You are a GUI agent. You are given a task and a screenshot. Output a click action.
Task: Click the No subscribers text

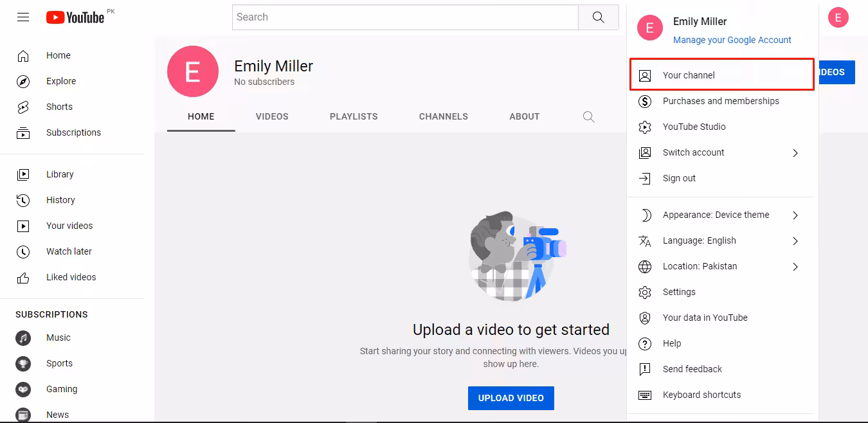[x=264, y=82]
